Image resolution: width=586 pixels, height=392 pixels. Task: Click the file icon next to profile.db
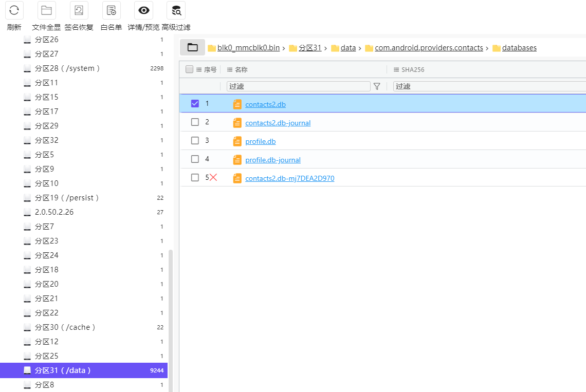[237, 141]
